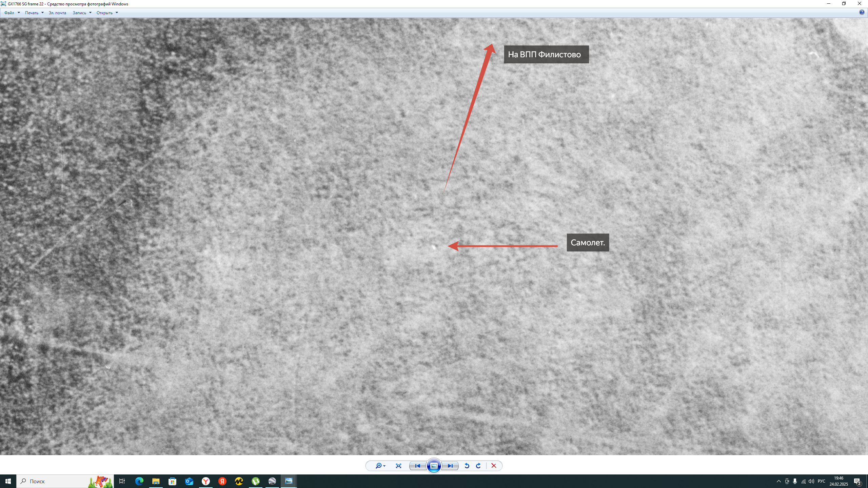This screenshot has height=488, width=868.
Task: Launch uTorrent from the taskbar
Action: pyautogui.click(x=256, y=481)
